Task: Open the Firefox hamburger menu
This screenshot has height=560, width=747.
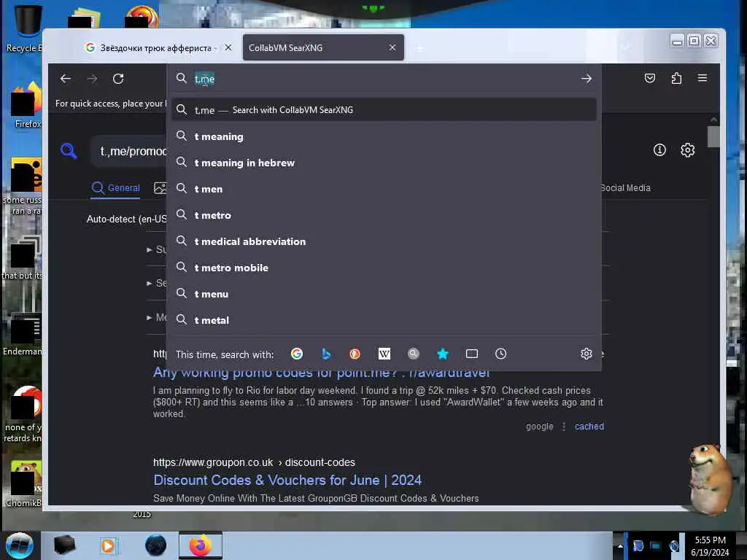Action: click(x=703, y=78)
